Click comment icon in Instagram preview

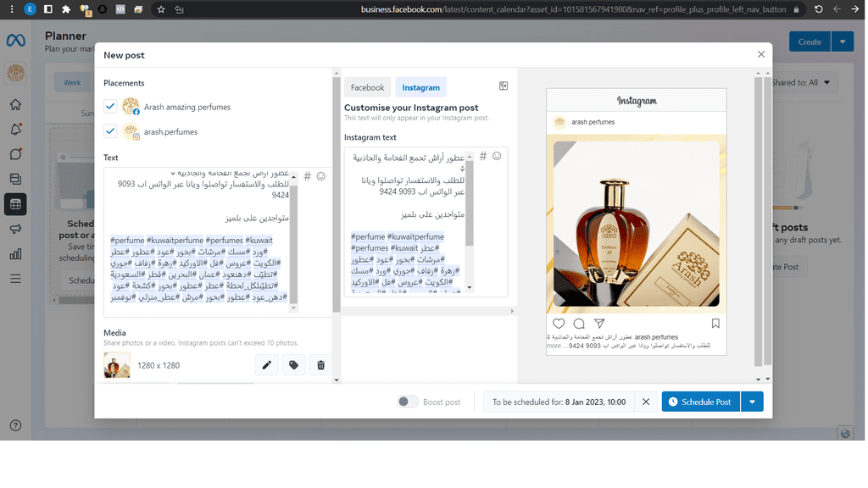coord(579,324)
